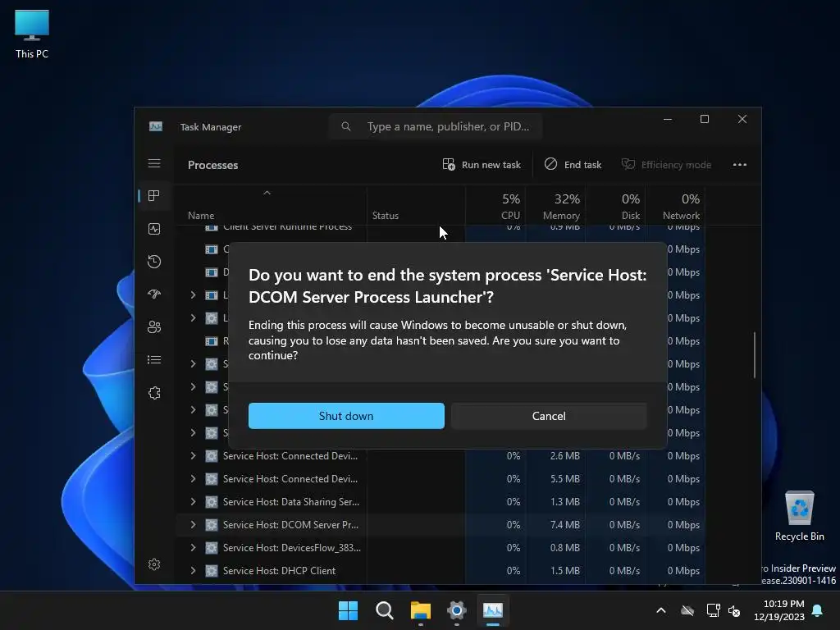Expand Service Host: DCOM Server Pr... row
Screen dimensions: 840x630
pos(193,525)
